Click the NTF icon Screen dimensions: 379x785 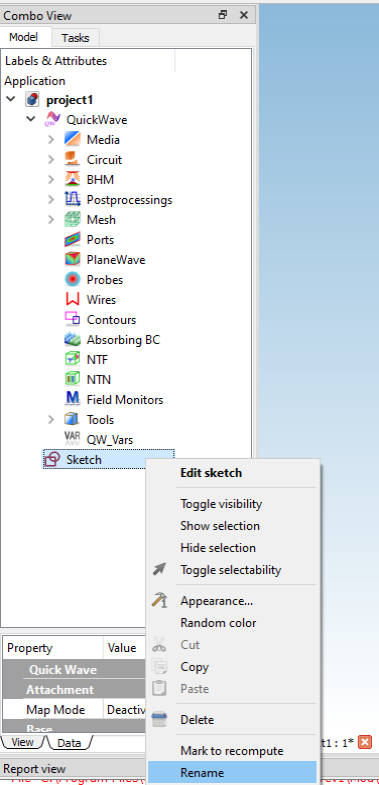(x=73, y=360)
